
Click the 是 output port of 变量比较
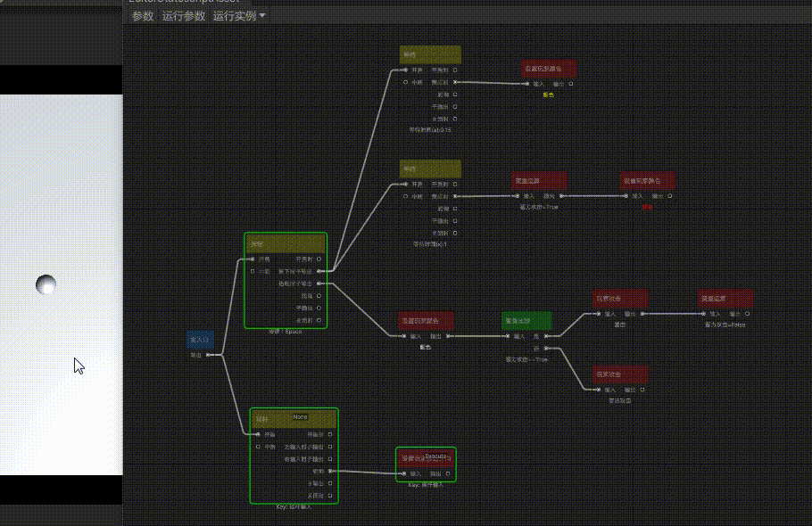point(546,336)
